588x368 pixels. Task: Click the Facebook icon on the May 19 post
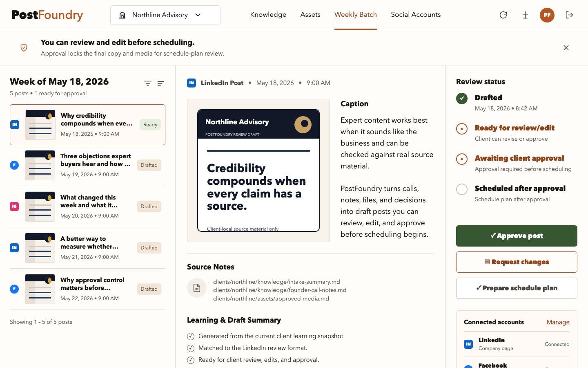tap(14, 165)
